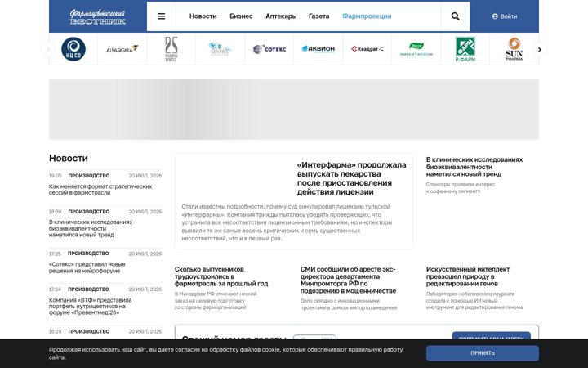Show next partner logos with right arrow

coord(540,49)
